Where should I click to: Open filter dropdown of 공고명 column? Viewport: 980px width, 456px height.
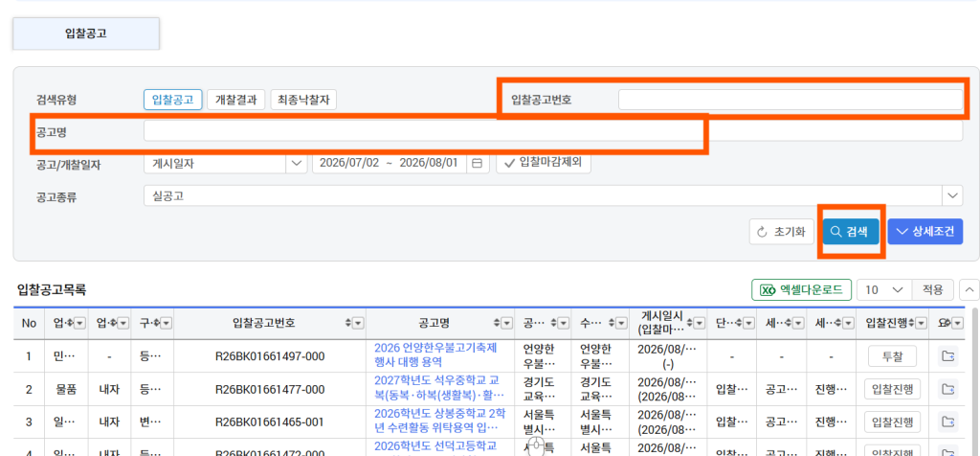pyautogui.click(x=507, y=323)
